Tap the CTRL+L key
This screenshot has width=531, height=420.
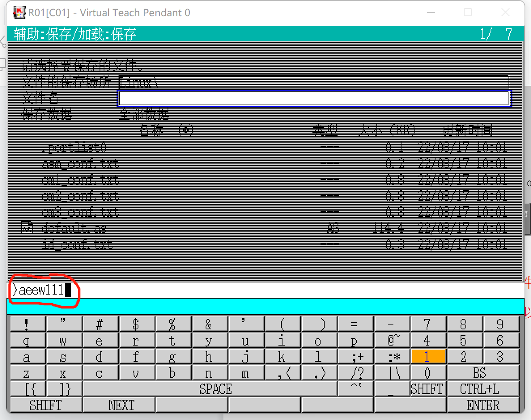[483, 389]
